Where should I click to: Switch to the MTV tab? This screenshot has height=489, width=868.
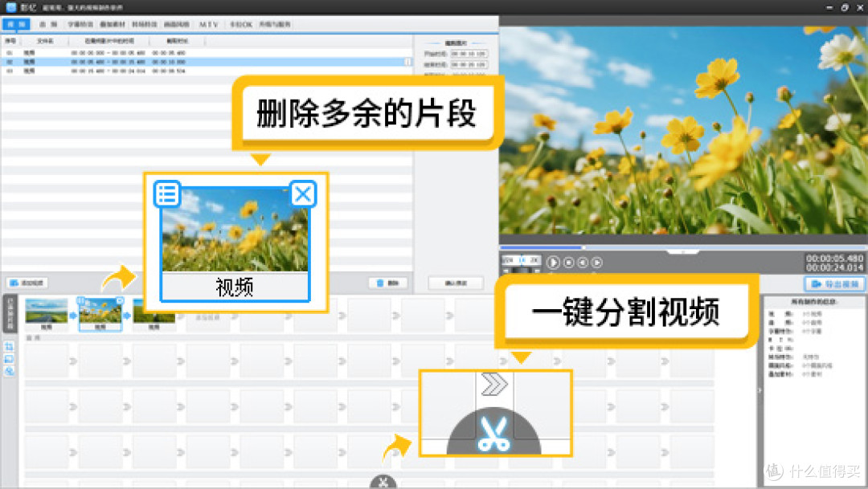pyautogui.click(x=209, y=24)
